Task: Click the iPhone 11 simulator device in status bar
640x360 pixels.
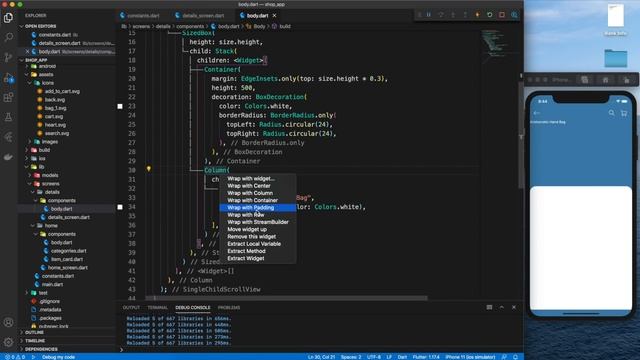Action: coord(470,357)
